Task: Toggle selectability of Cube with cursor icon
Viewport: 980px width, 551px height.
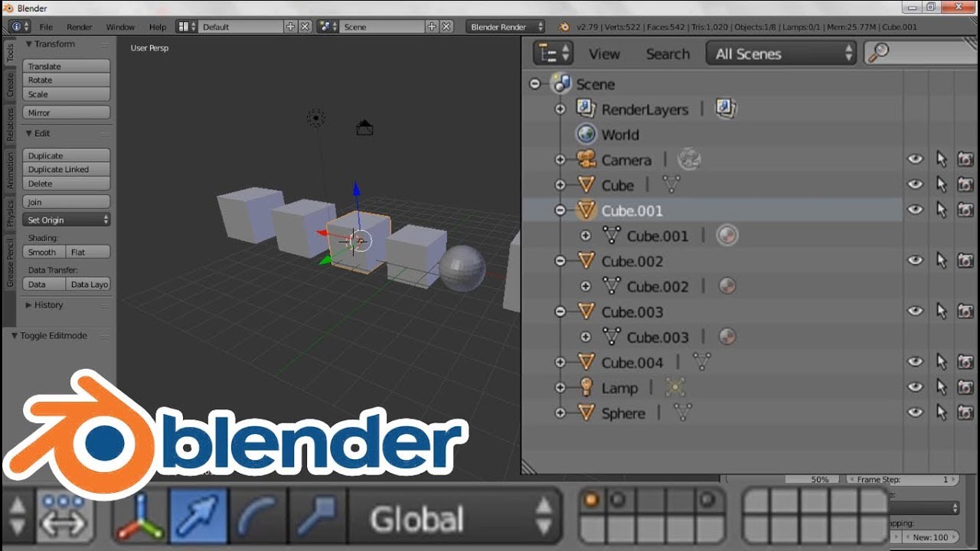Action: coord(942,184)
